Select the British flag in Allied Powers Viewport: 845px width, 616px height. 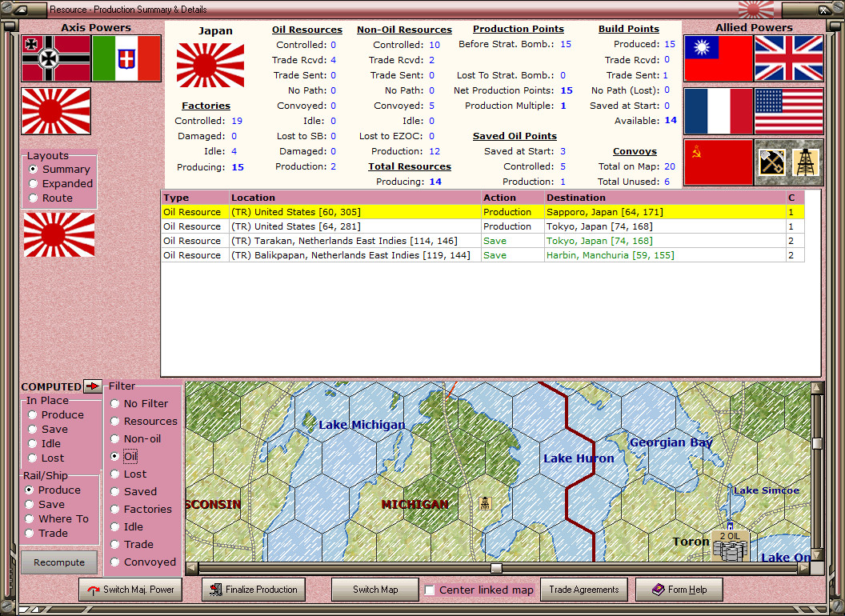(x=789, y=59)
